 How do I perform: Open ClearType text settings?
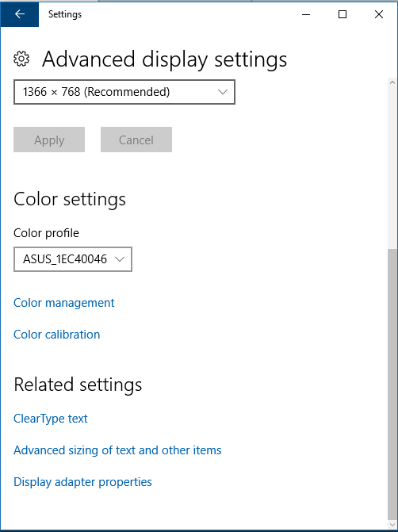[51, 419]
